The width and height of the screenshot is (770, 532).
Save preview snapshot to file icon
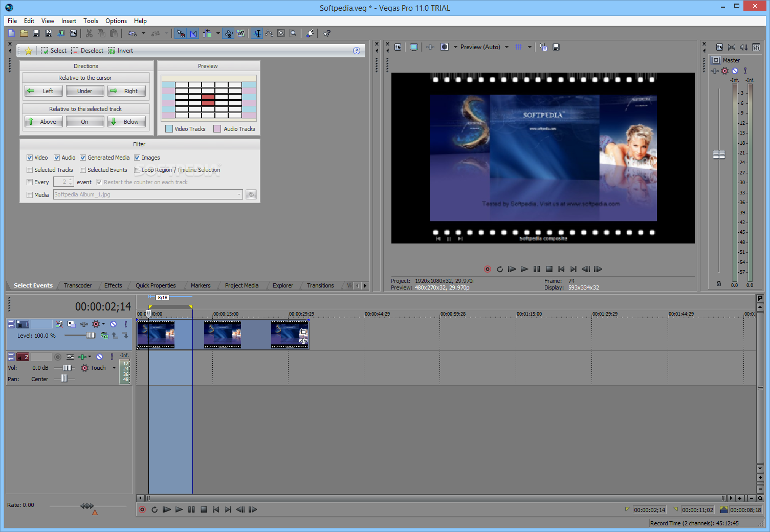(556, 47)
